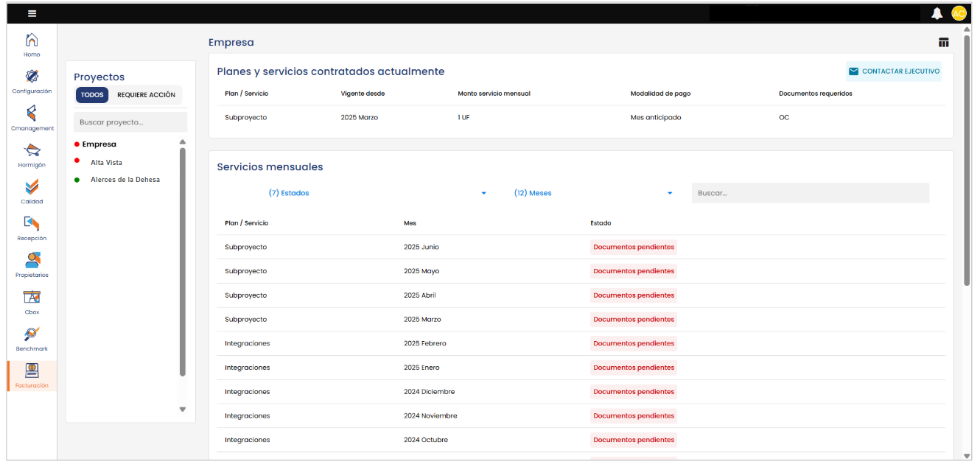Screen dimensions: 980x467
Task: Select the REQUIERE ACCIÓN tab
Action: click(146, 95)
